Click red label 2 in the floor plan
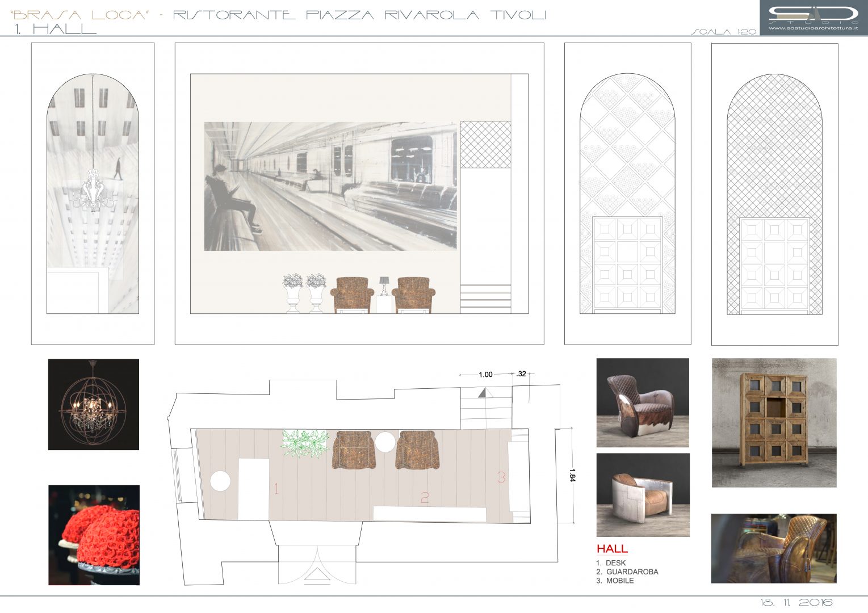The width and height of the screenshot is (868, 613). click(425, 498)
